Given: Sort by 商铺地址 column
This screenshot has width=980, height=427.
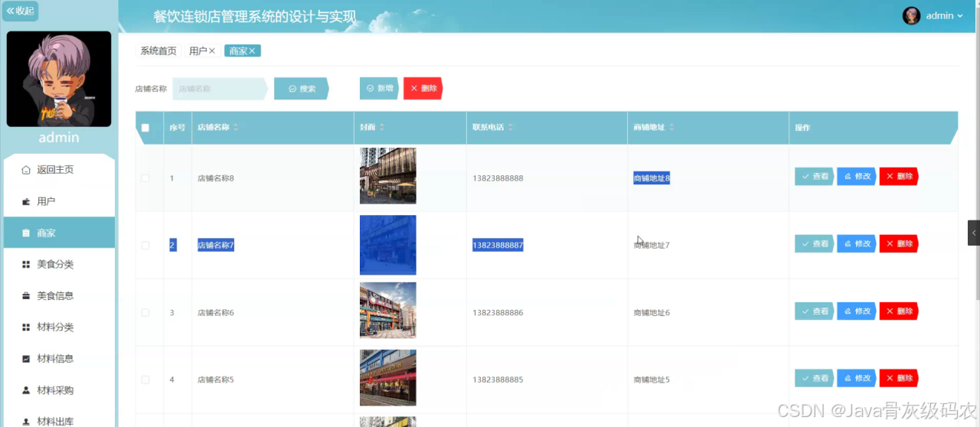Looking at the screenshot, I should click(x=671, y=127).
